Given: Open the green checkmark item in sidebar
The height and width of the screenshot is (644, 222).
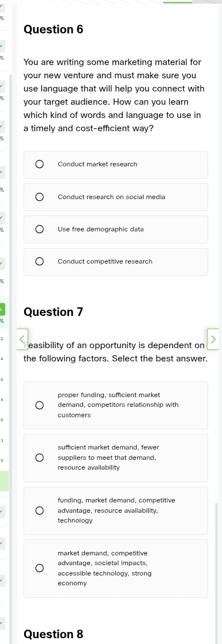Looking at the screenshot, I should click(x=2, y=309).
